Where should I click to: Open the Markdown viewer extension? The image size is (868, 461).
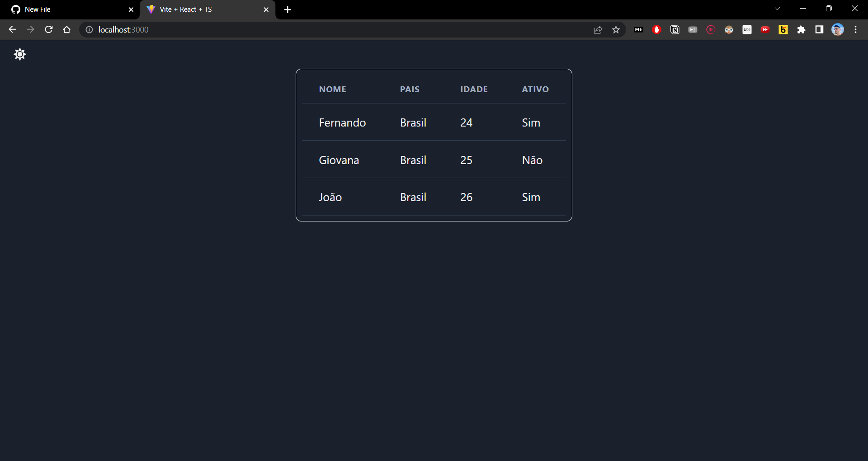pos(638,29)
